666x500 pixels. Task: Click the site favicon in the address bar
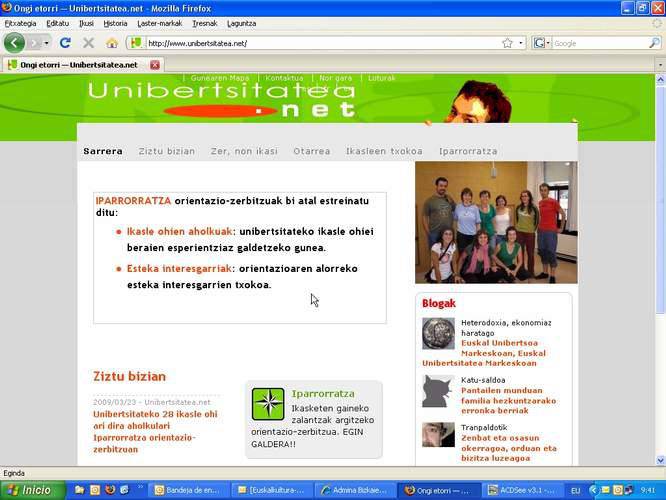(136, 43)
